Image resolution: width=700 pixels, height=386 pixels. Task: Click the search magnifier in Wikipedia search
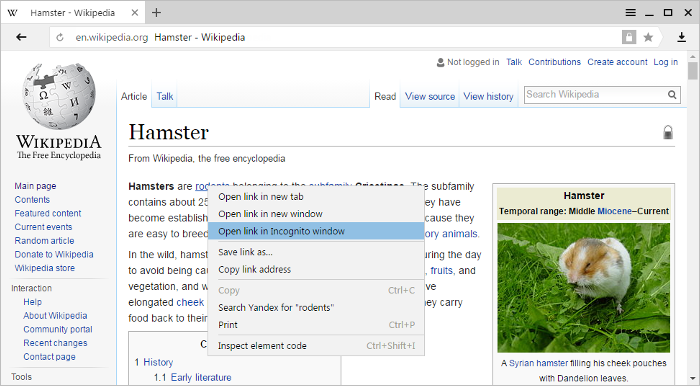pos(672,95)
